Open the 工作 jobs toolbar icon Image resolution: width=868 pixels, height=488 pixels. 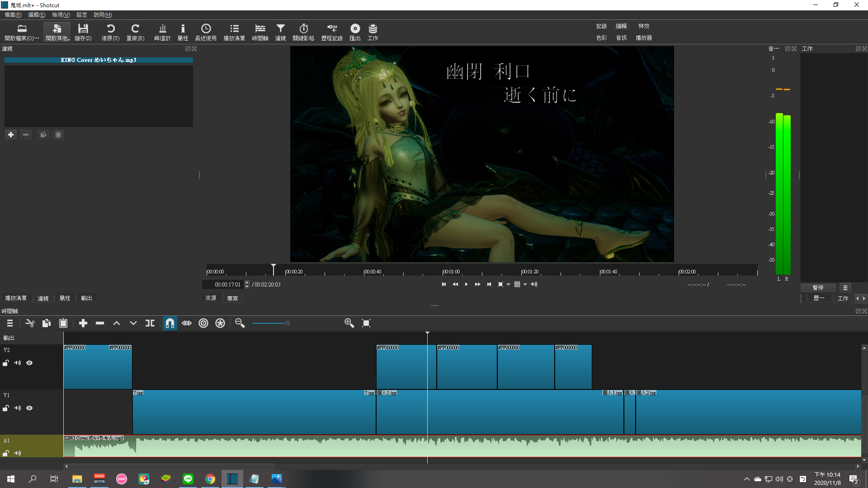373,32
